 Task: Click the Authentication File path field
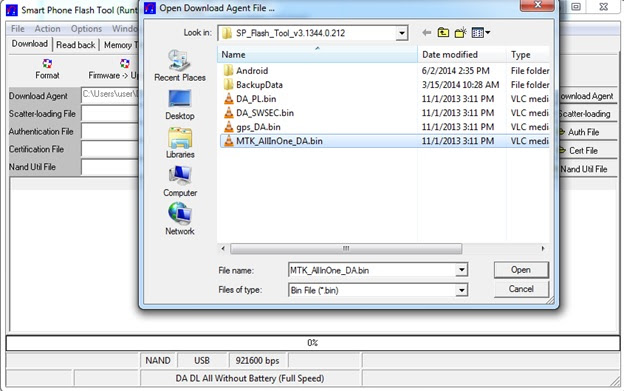click(x=110, y=131)
